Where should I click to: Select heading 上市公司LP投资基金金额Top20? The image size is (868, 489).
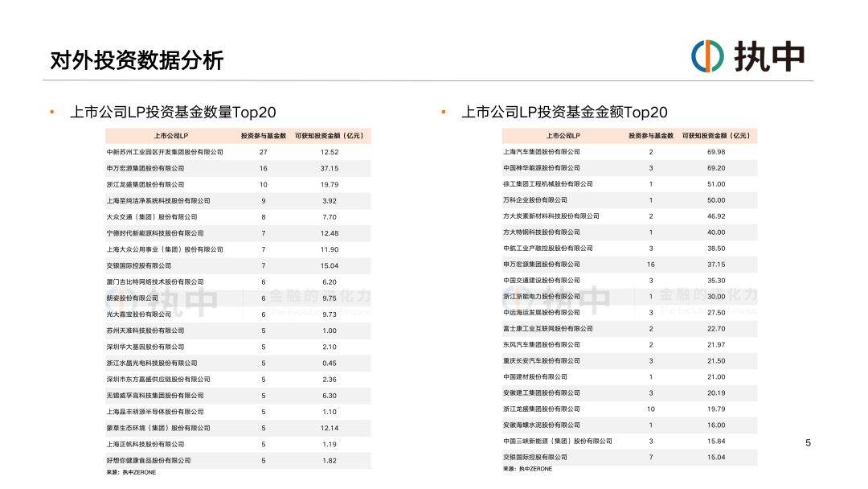[564, 112]
